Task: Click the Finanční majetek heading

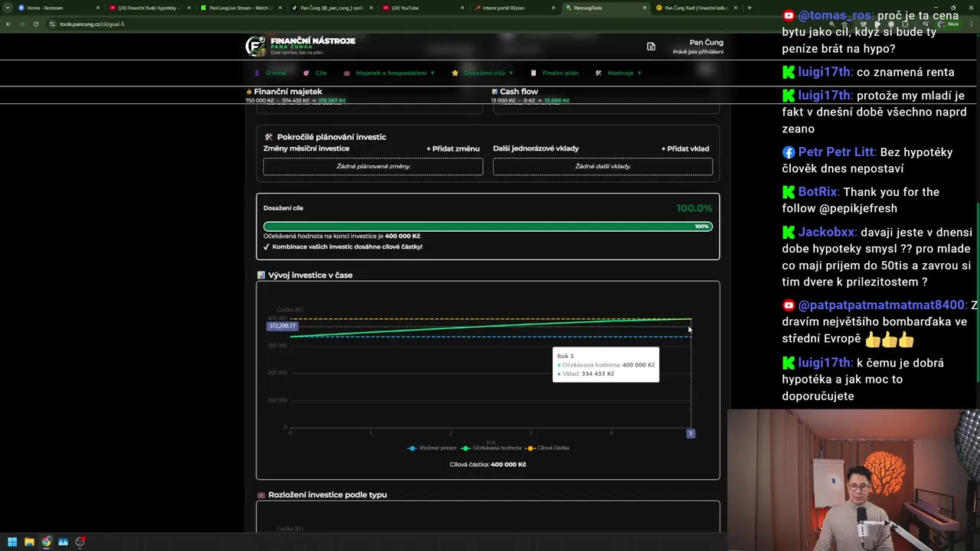Action: (288, 91)
